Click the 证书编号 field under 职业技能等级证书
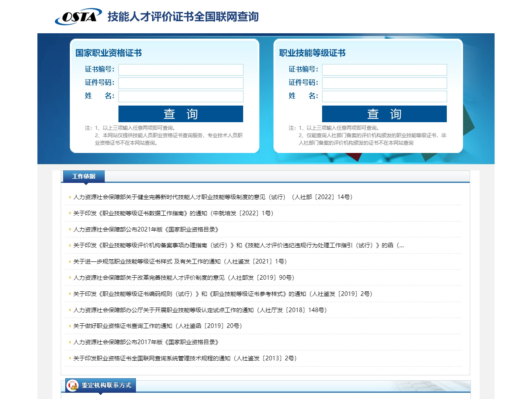Screen dimensions: 532x399 [384, 70]
